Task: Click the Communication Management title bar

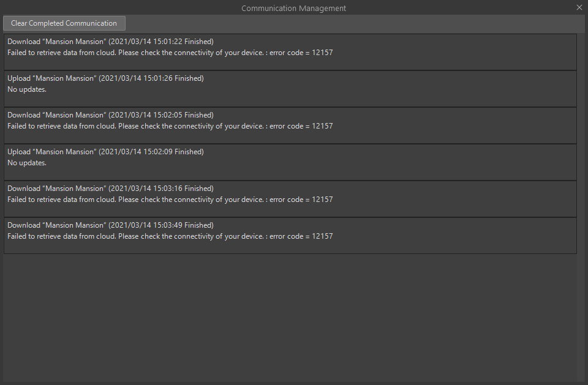Action: tap(293, 8)
